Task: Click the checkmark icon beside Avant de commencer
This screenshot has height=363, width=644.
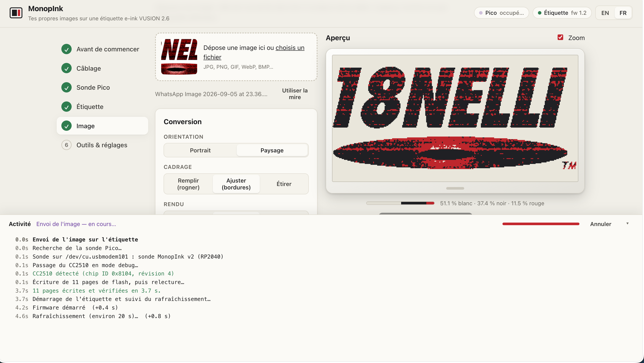Action: tap(66, 49)
